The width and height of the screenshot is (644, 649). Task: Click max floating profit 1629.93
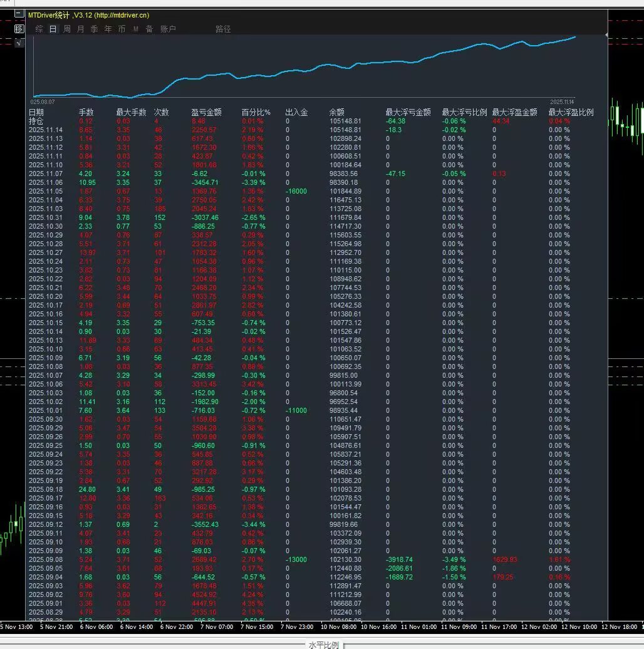pos(504,559)
